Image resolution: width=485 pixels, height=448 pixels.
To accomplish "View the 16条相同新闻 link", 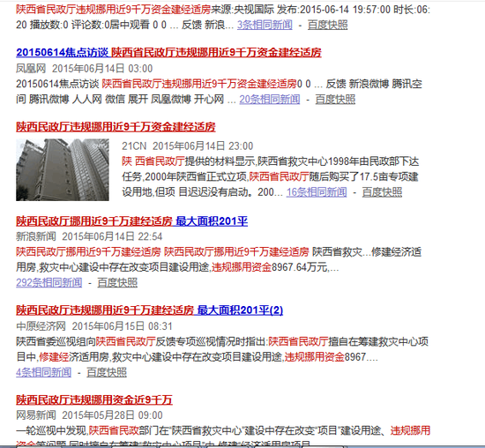I will coord(317,192).
